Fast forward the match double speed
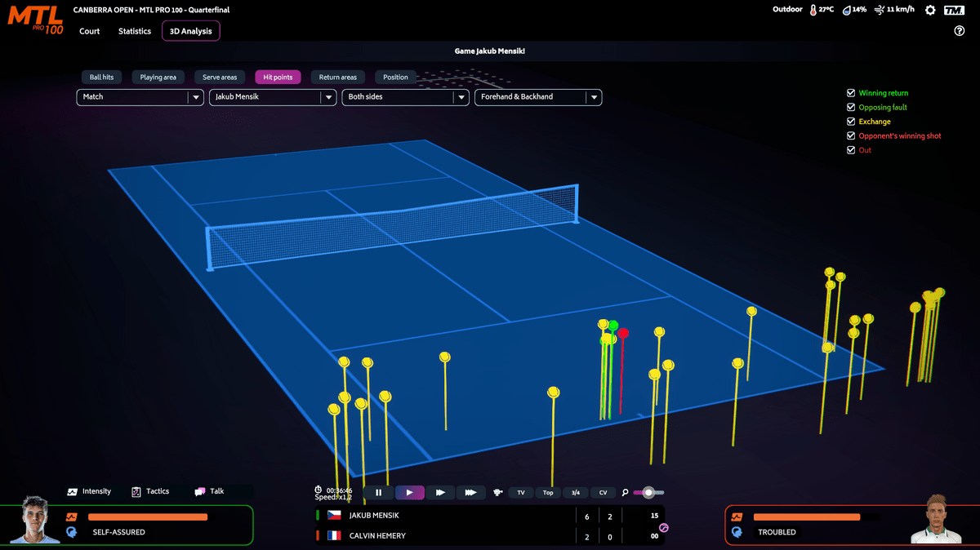The width and height of the screenshot is (980, 550). point(440,492)
